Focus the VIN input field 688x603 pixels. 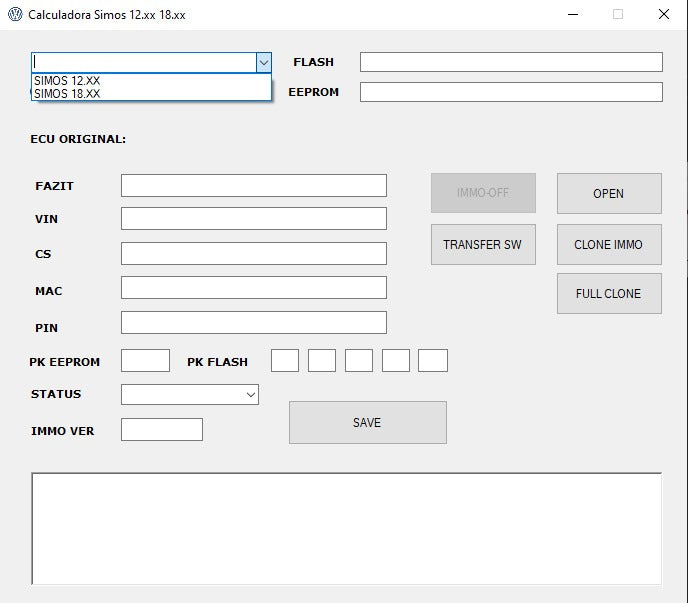(254, 219)
